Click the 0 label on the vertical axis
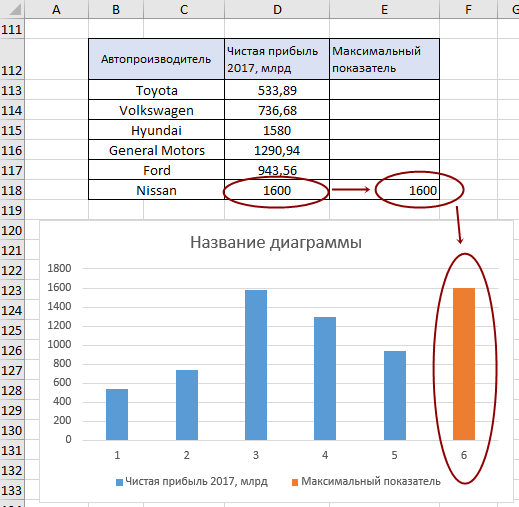 68,439
